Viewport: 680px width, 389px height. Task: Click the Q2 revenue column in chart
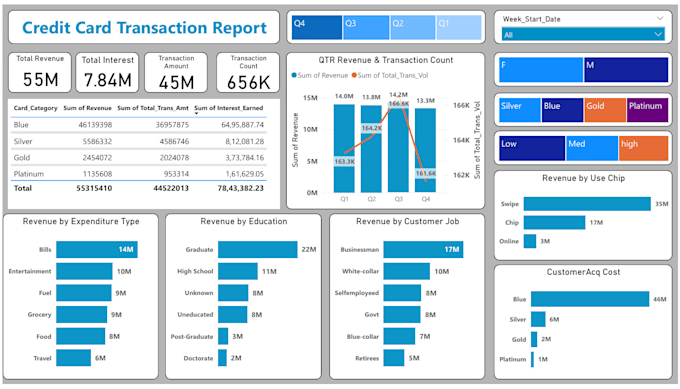click(371, 149)
